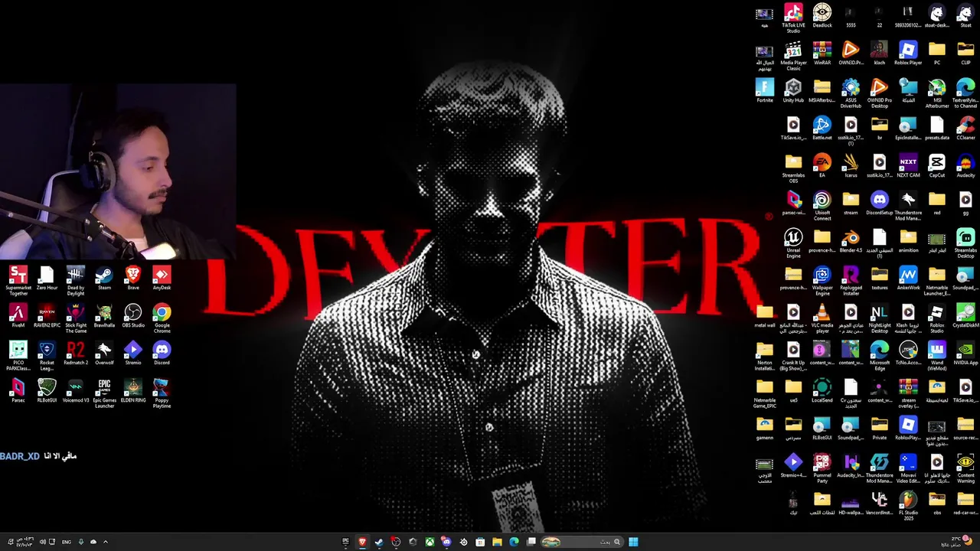Viewport: 980px width, 551px height.
Task: Click the WinRAR desktop icon
Action: pos(822,54)
